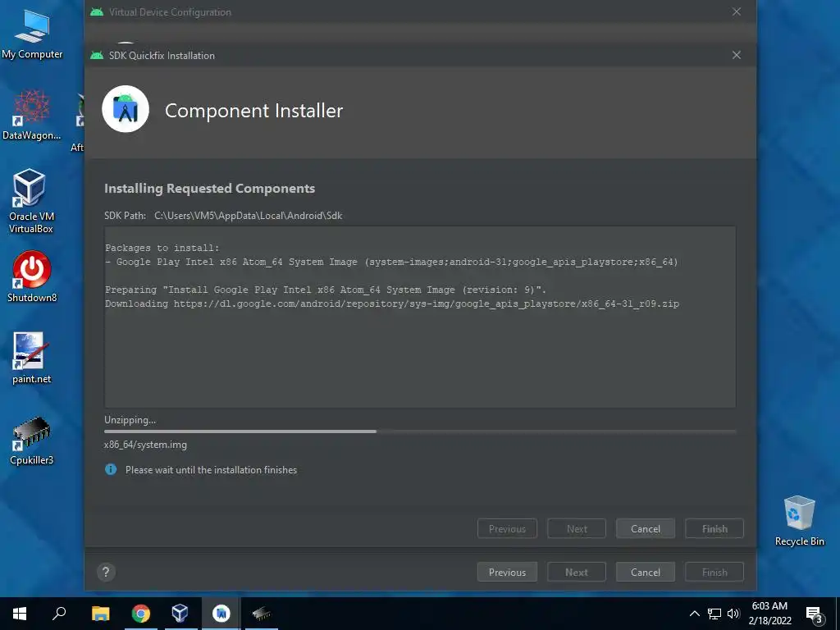840x630 pixels.
Task: Click the SDK Quickfix Installation title bar text
Action: tap(162, 55)
